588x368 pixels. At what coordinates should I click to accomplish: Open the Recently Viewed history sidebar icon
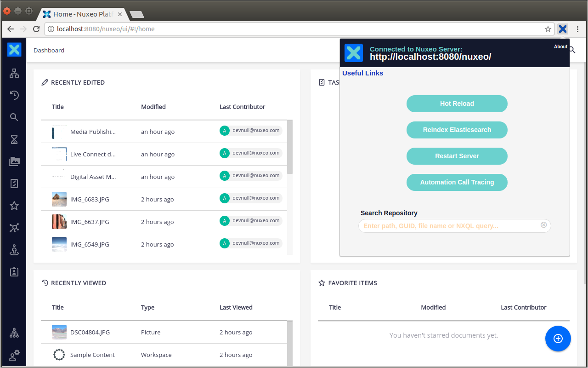(14, 95)
